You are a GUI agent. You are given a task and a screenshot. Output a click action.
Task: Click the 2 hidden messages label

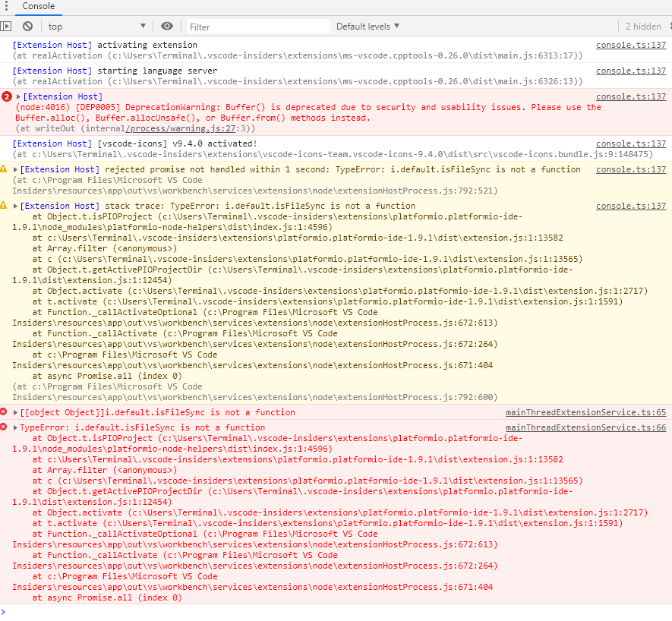click(x=643, y=26)
